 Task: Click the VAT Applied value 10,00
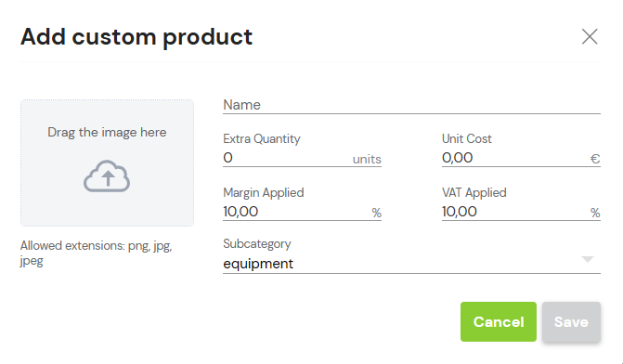pyautogui.click(x=460, y=212)
